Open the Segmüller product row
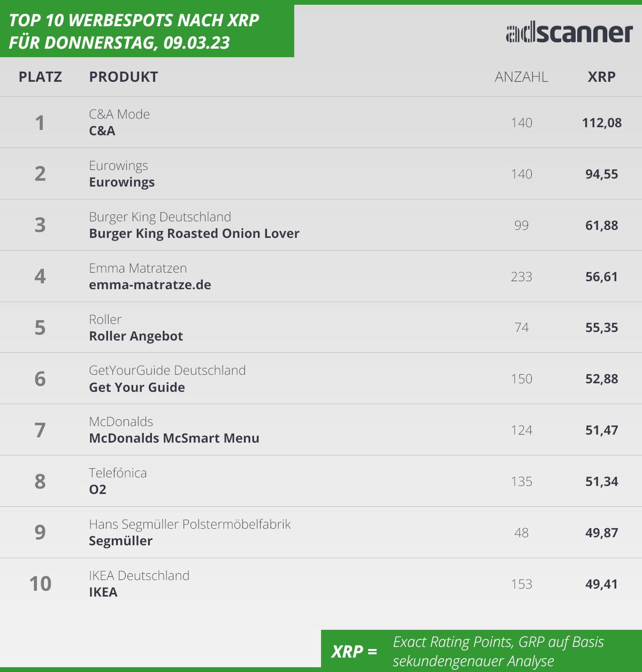The image size is (642, 672). coord(321,532)
